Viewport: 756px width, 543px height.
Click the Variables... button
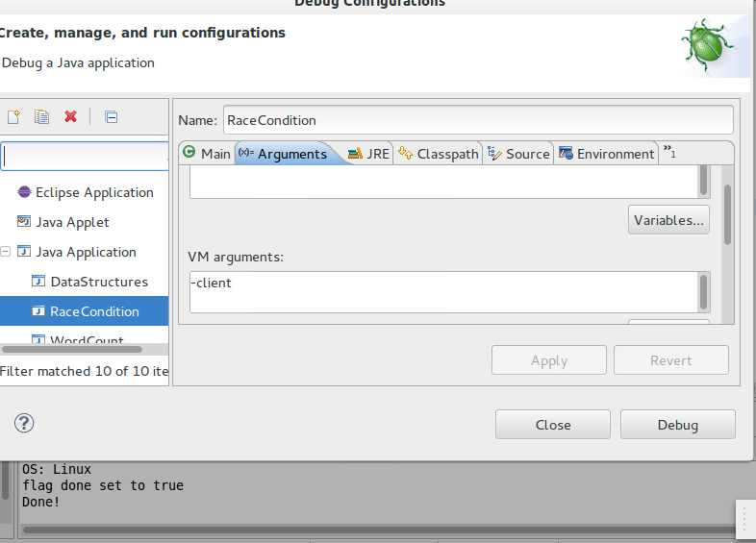click(668, 220)
